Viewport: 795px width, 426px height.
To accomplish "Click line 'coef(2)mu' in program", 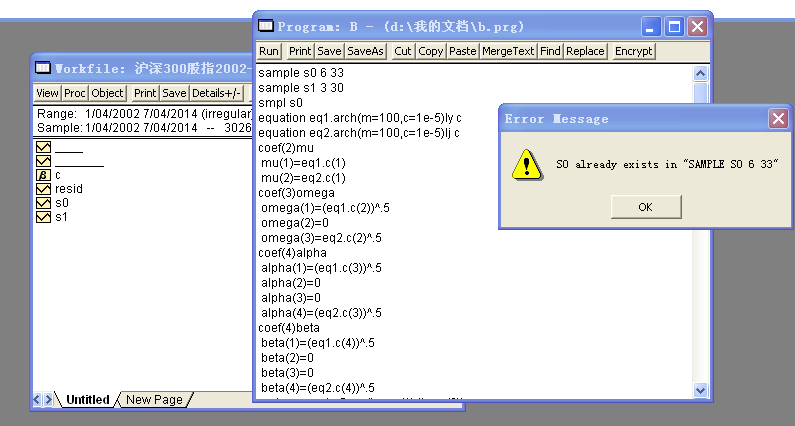I will point(286,148).
